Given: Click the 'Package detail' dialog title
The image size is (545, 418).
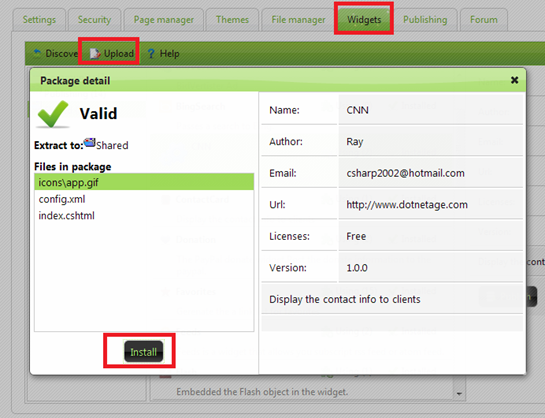Looking at the screenshot, I should (x=75, y=81).
